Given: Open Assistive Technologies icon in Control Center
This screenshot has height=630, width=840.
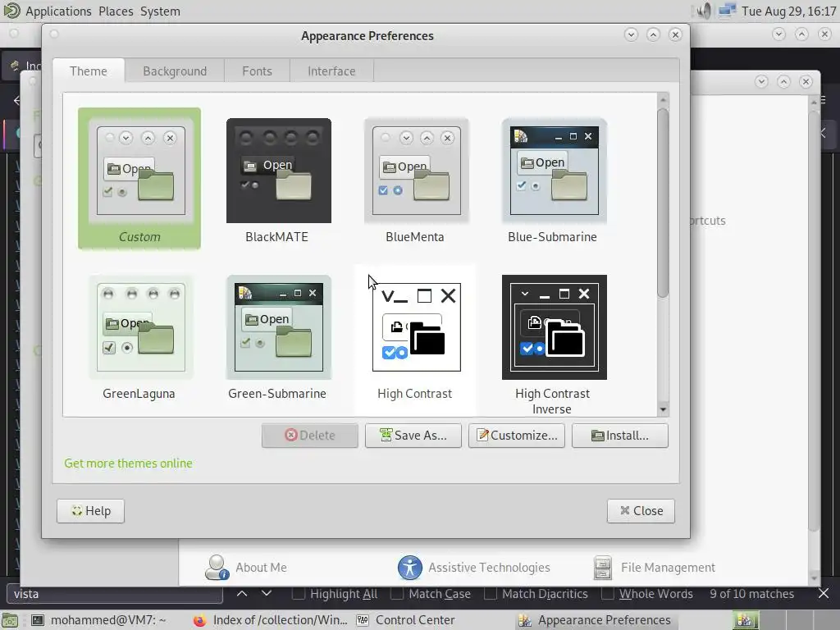Looking at the screenshot, I should point(410,568).
